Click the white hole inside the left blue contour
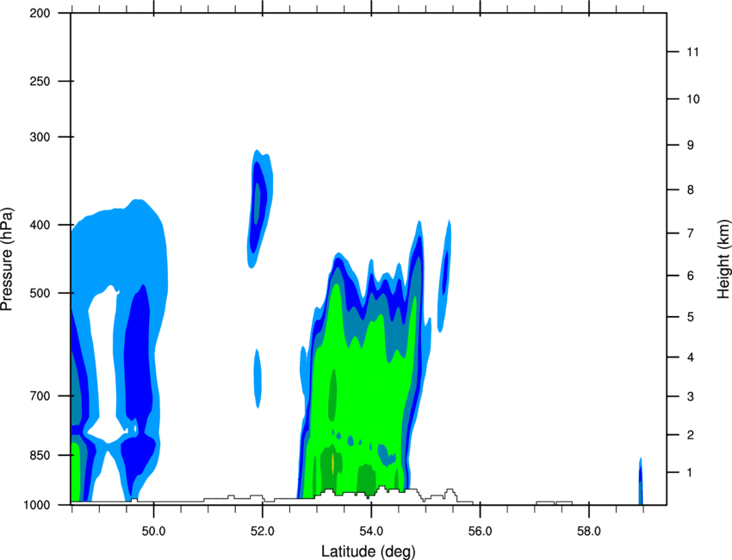 (x=108, y=364)
